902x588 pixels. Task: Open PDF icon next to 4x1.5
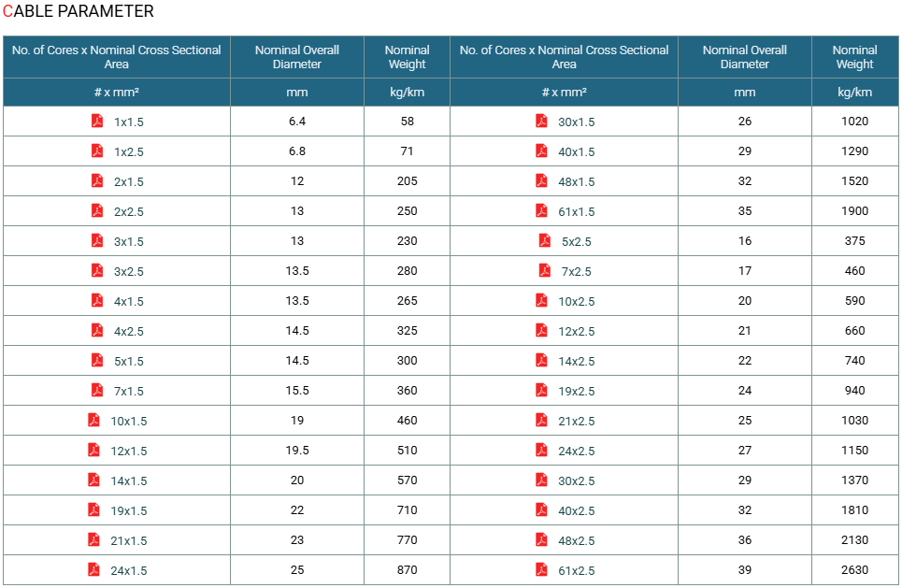[x=97, y=300]
